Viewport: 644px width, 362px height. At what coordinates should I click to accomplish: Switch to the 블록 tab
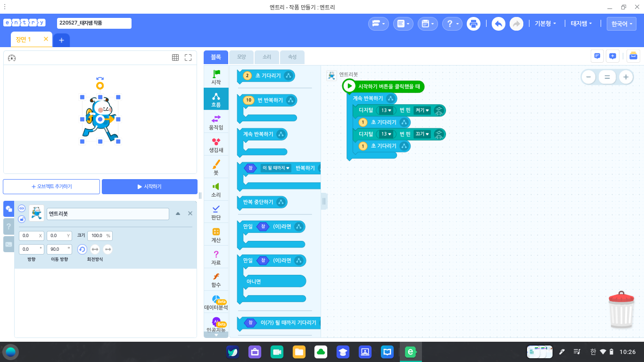tap(216, 57)
